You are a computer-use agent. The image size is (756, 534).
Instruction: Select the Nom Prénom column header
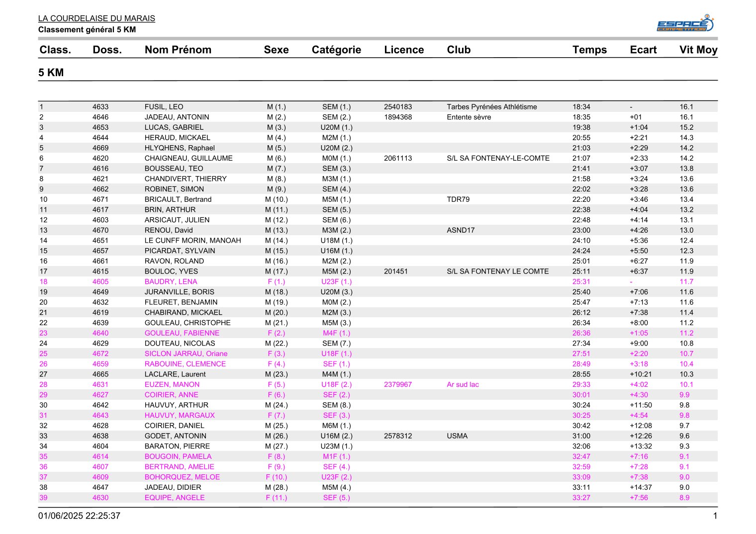pos(178,50)
